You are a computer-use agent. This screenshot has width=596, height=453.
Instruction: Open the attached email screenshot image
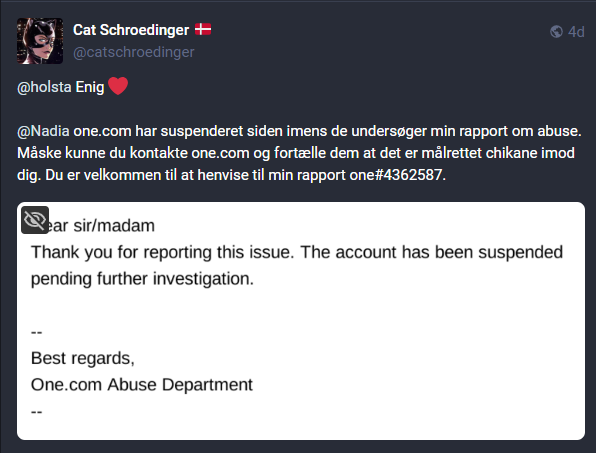(301, 321)
